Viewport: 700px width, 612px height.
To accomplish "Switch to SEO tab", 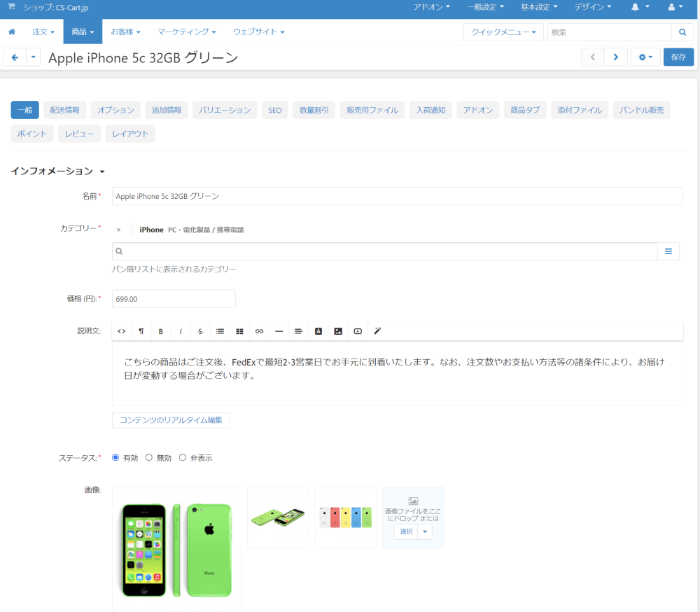I will click(x=275, y=110).
